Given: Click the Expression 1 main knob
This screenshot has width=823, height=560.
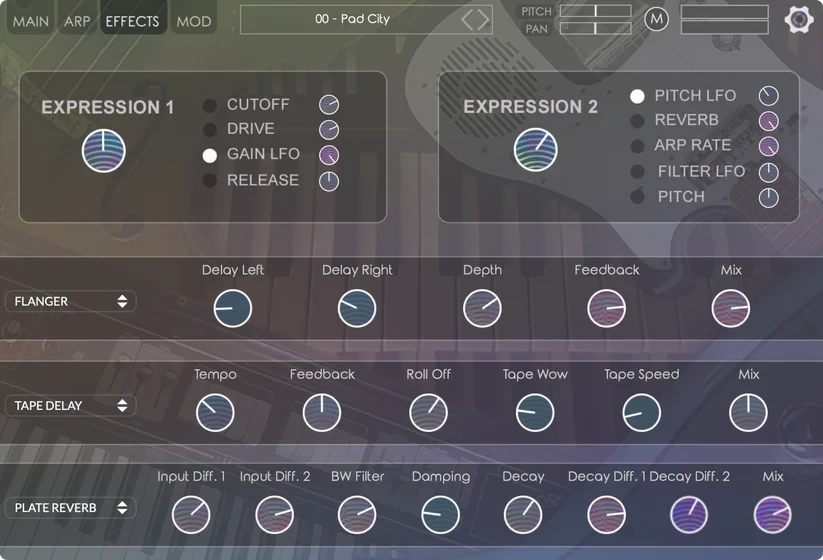Looking at the screenshot, I should pyautogui.click(x=104, y=151).
